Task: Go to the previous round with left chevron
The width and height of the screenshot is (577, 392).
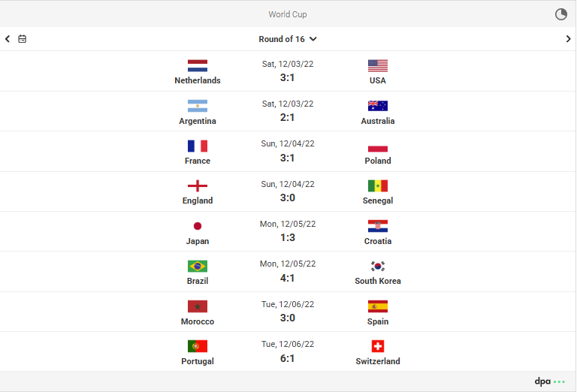Action: 8,38
